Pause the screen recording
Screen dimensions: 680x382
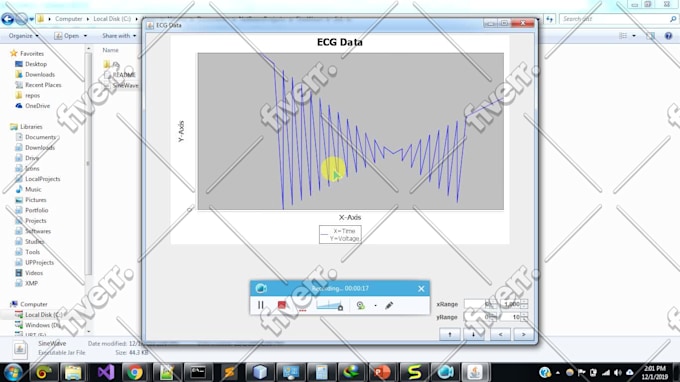261,305
